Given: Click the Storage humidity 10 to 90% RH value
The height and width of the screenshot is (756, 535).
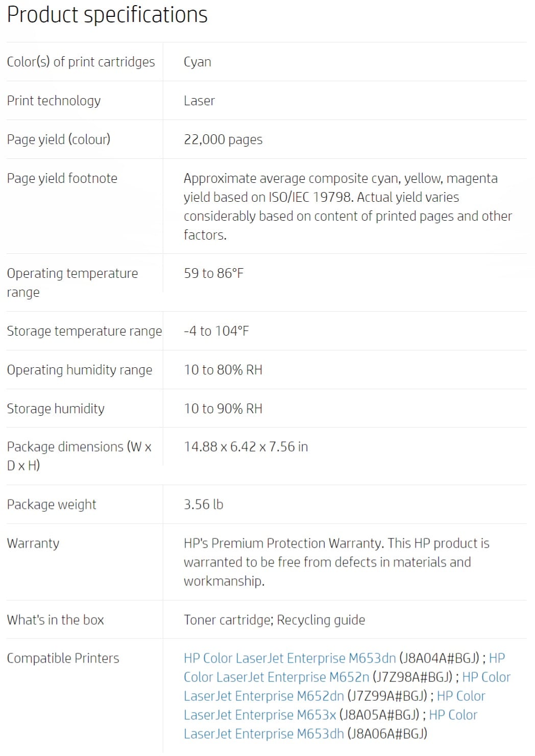Looking at the screenshot, I should coord(223,409).
